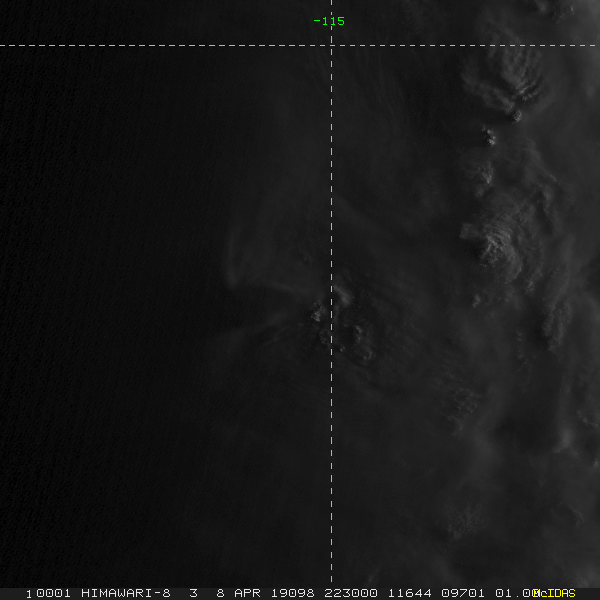
Task: Click the 223000 time stamp text
Action: tap(351, 593)
